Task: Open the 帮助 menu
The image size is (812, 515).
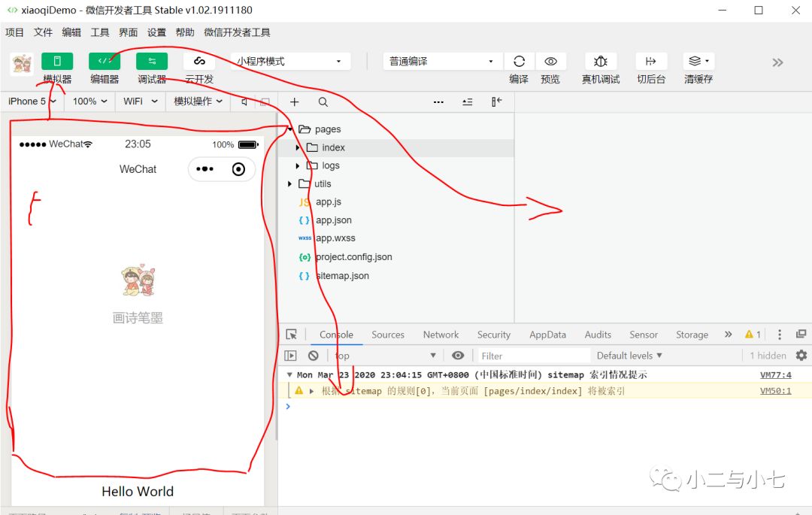Action: click(185, 32)
